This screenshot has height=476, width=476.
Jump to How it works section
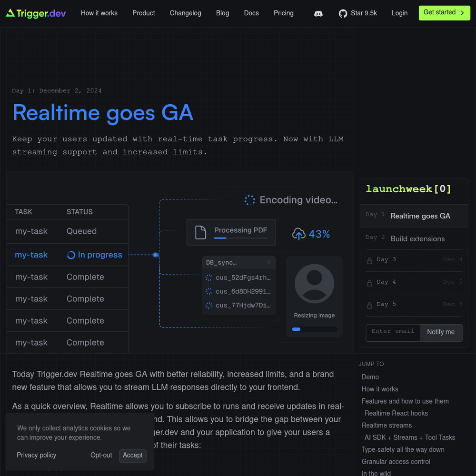click(x=380, y=389)
